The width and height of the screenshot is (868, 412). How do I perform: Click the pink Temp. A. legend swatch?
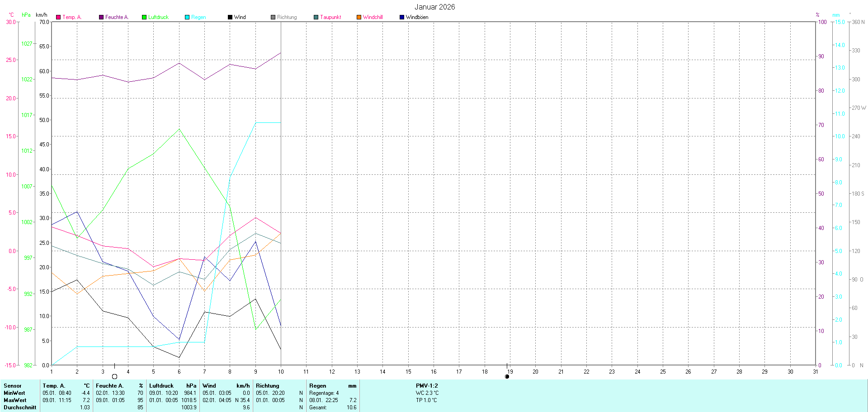coord(58,17)
